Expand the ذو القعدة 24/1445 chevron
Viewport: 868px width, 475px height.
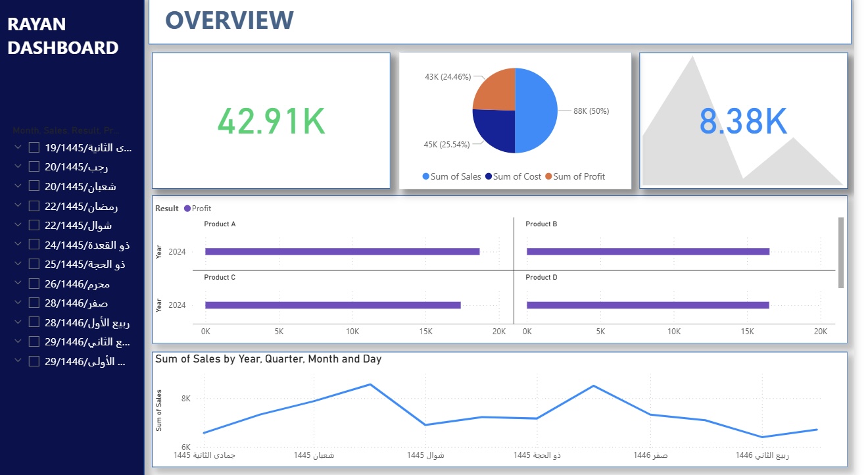tap(18, 245)
